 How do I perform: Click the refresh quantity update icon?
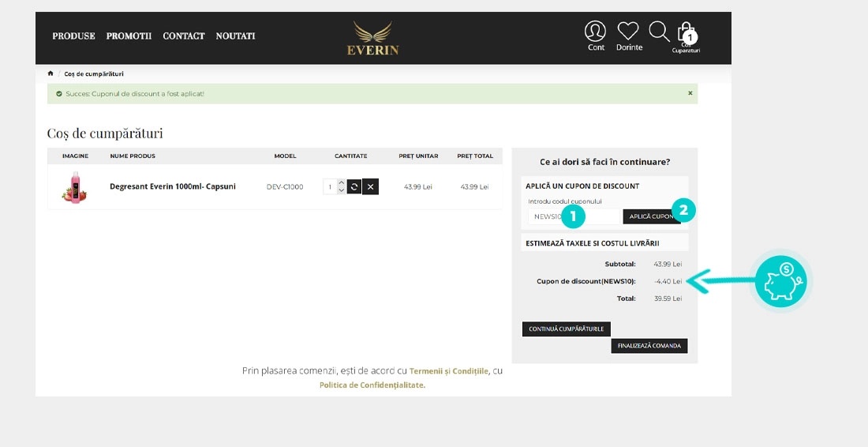pyautogui.click(x=354, y=186)
